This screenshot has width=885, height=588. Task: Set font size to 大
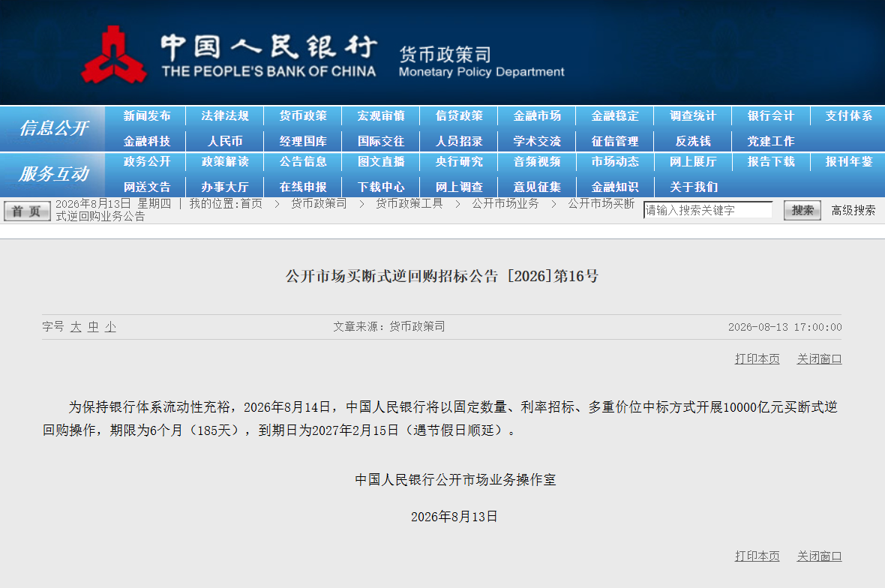(76, 327)
